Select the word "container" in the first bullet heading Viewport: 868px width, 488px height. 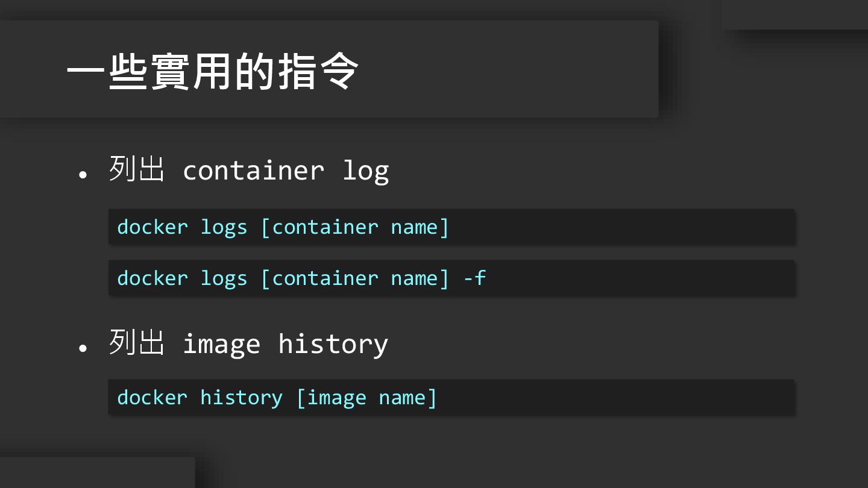tap(253, 170)
